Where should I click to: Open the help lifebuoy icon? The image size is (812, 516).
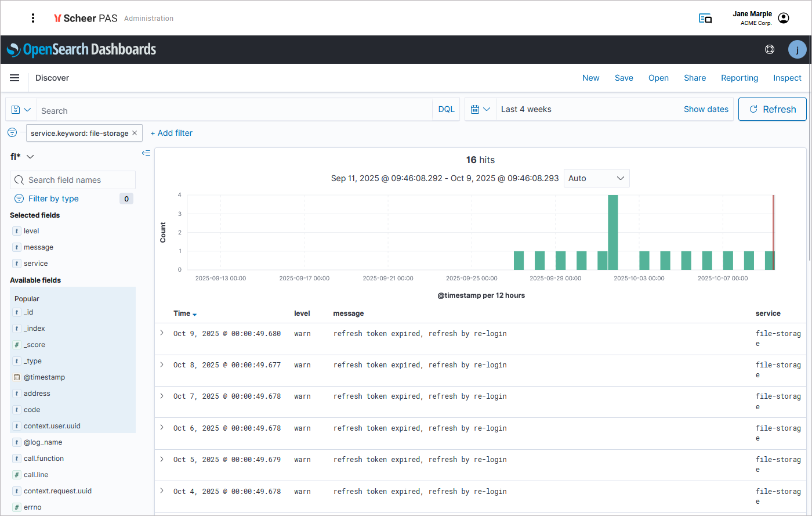pyautogui.click(x=770, y=49)
